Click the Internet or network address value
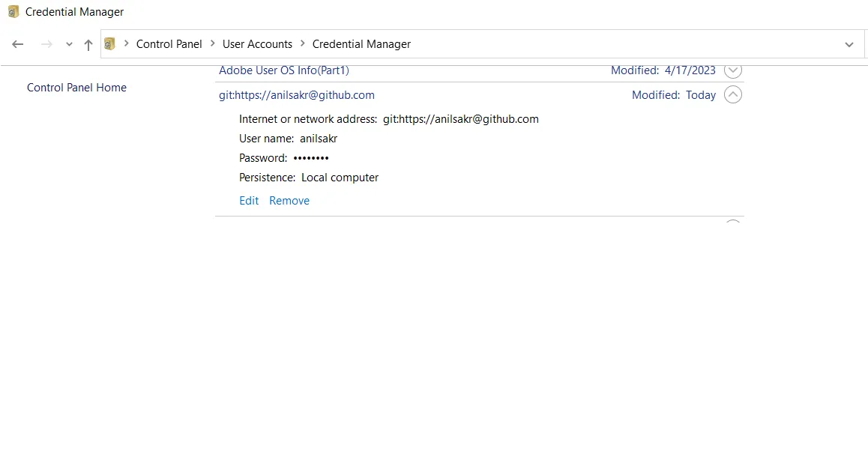Viewport: 868px width, 466px height. pyautogui.click(x=460, y=119)
